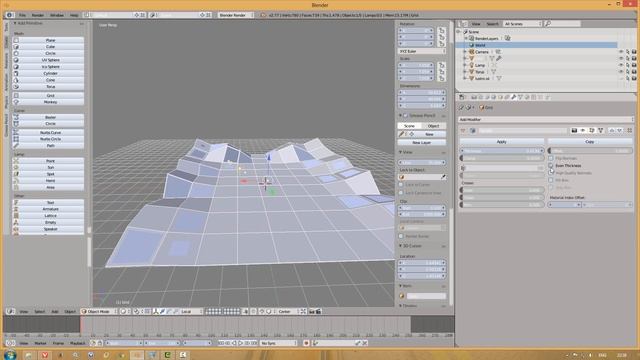This screenshot has height=360, width=640.
Task: Open the timeline Playback menu
Action: (x=78, y=343)
